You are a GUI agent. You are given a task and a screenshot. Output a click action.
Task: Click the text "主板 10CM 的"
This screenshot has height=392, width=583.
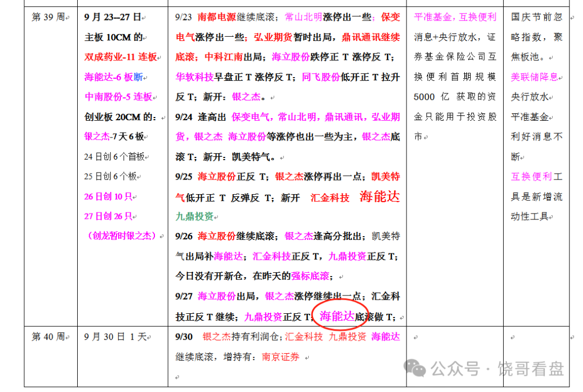point(113,37)
